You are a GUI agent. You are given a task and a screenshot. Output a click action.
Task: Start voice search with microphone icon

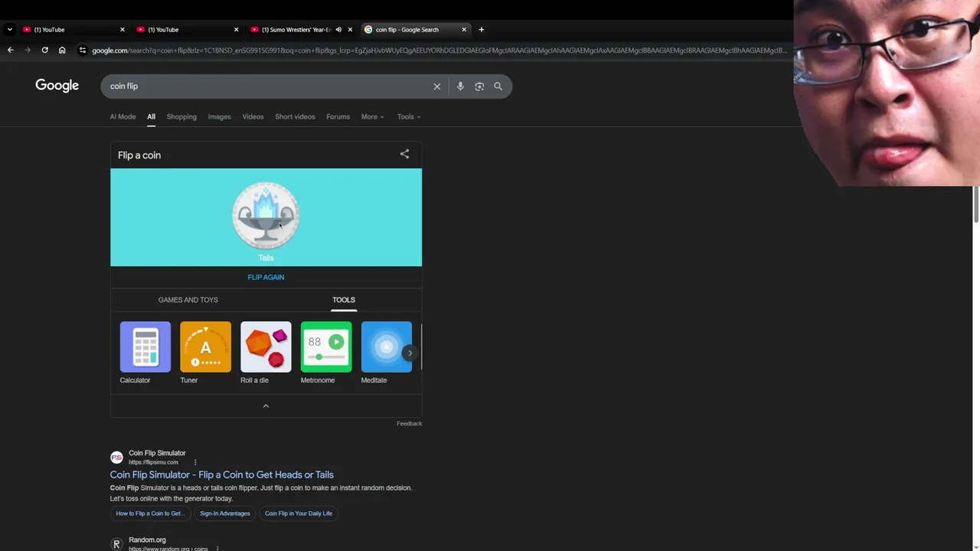tap(460, 86)
